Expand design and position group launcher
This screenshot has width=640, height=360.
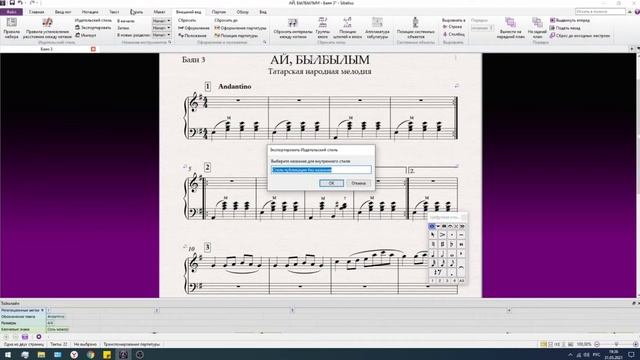[x=264, y=42]
